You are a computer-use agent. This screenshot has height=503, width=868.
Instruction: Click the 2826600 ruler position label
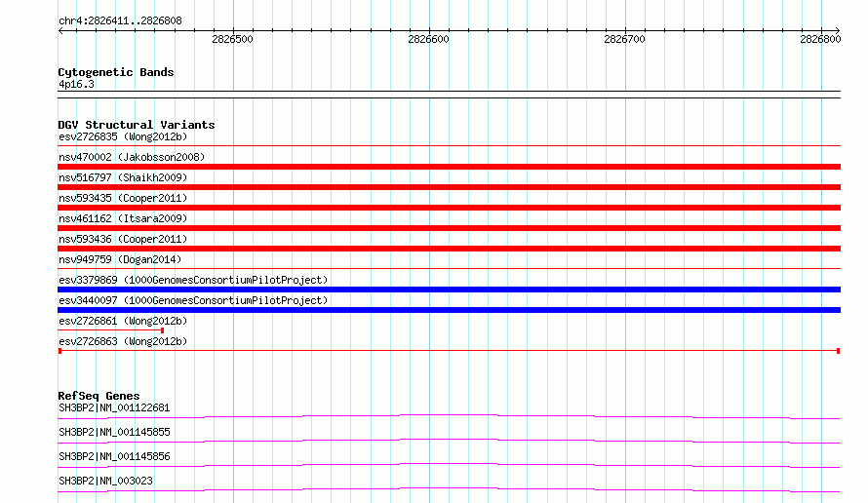tap(428, 39)
